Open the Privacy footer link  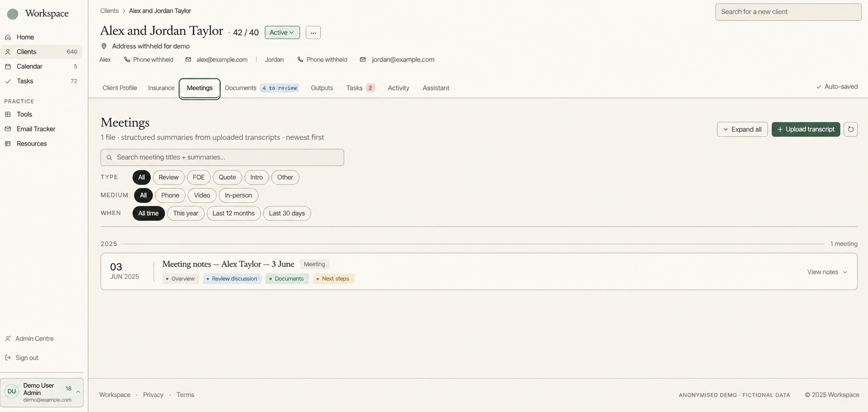[153, 395]
